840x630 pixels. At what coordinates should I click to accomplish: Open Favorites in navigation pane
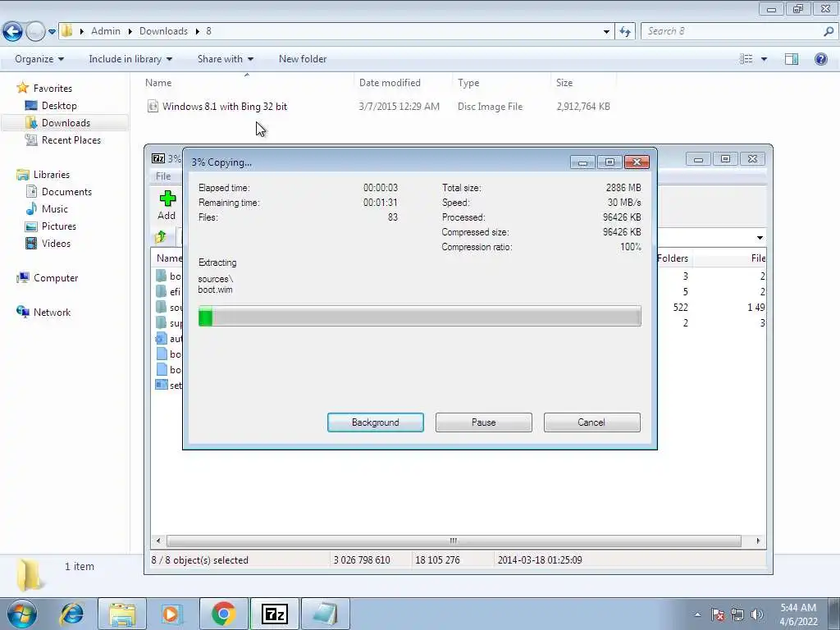[x=52, y=88]
